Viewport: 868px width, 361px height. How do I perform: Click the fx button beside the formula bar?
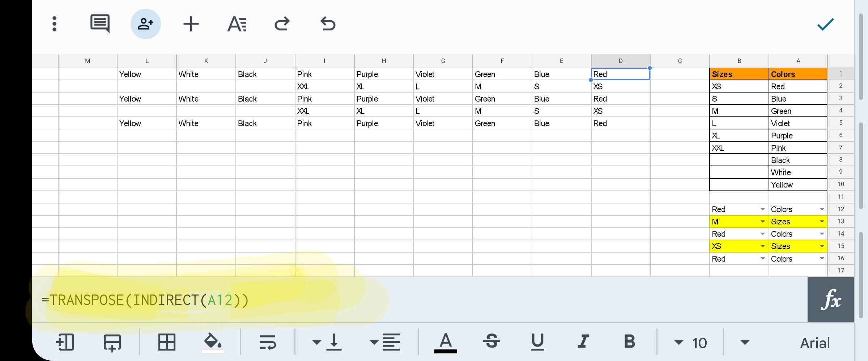click(x=830, y=299)
